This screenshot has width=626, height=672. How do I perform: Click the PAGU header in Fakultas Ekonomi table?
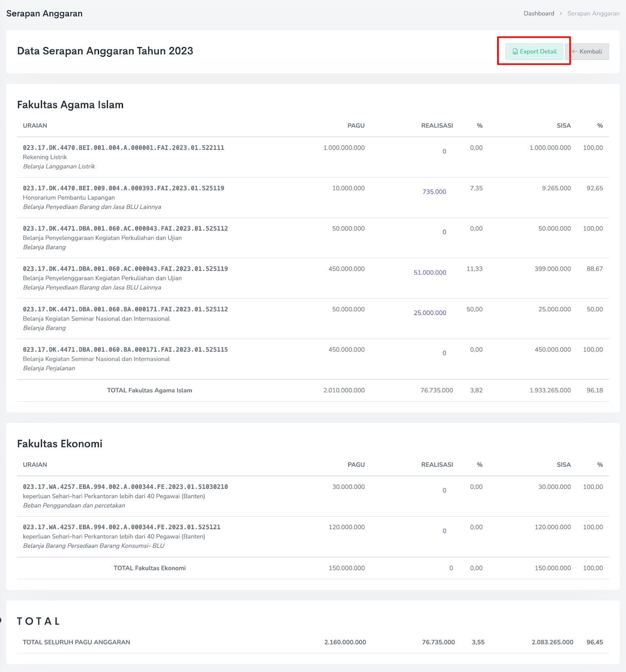click(356, 465)
